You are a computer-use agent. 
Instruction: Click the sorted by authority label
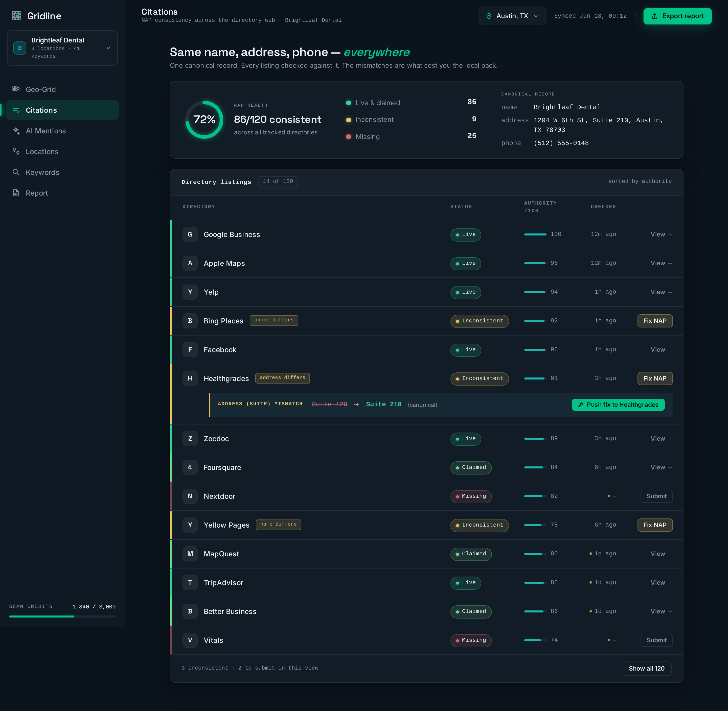pos(640,181)
